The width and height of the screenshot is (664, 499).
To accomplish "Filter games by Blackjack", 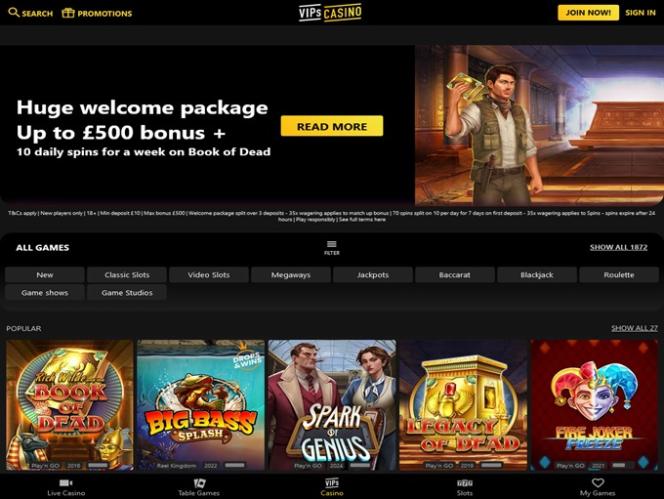I will 537,275.
